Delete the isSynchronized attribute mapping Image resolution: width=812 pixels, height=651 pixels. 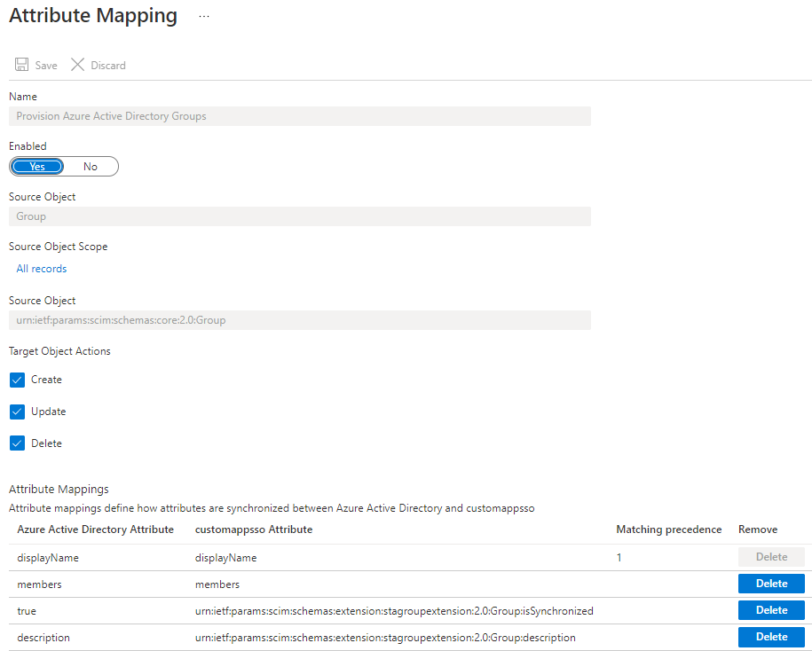tap(770, 610)
